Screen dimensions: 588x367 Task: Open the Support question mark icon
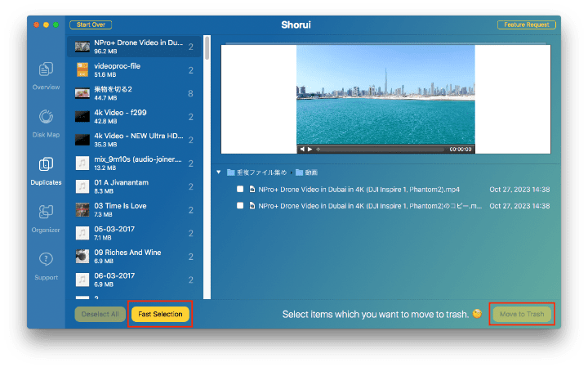pos(46,259)
